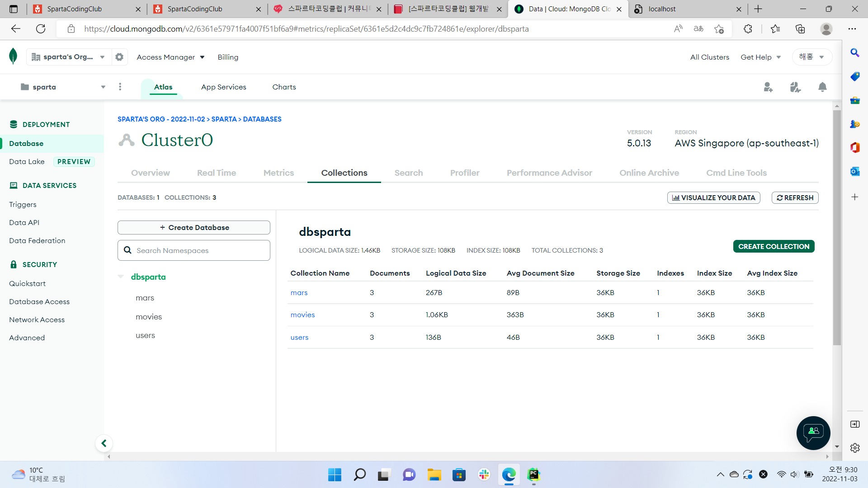The height and width of the screenshot is (488, 868).
Task: Open browser extensions icon
Action: coord(748,29)
